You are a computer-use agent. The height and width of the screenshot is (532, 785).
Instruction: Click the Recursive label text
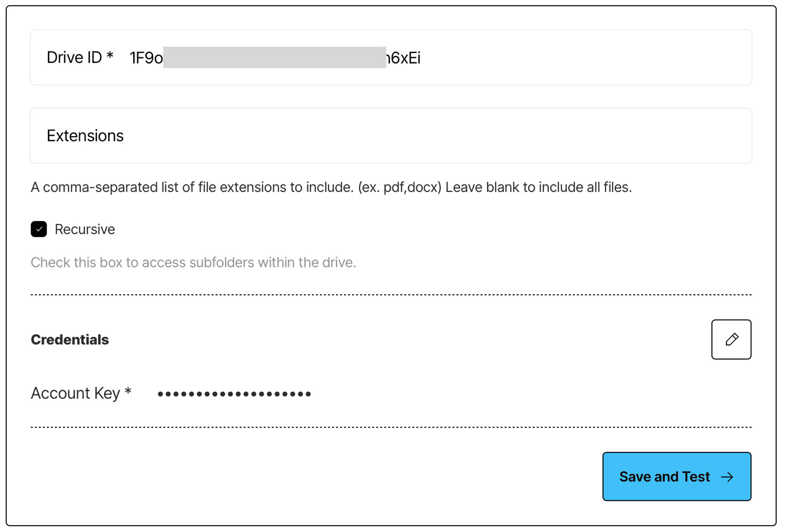(85, 229)
